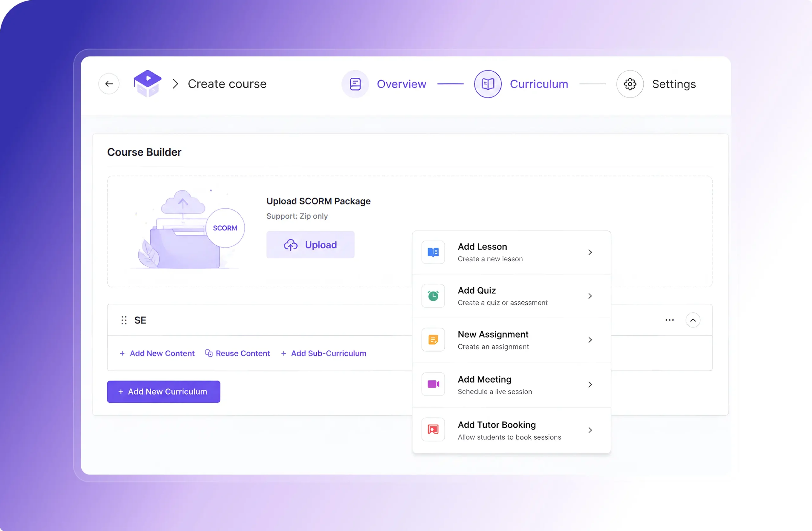Collapse the SE curriculum section
812x531 pixels.
(693, 320)
